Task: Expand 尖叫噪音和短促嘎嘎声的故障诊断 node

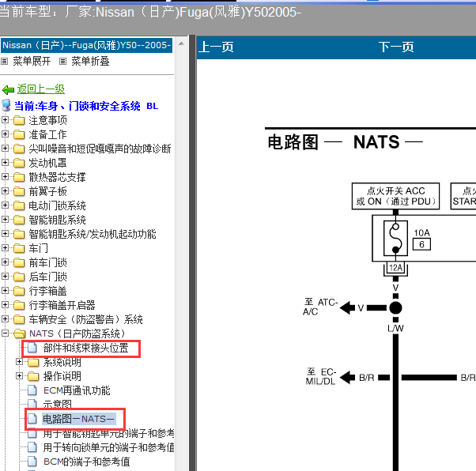Action: [x=5, y=148]
